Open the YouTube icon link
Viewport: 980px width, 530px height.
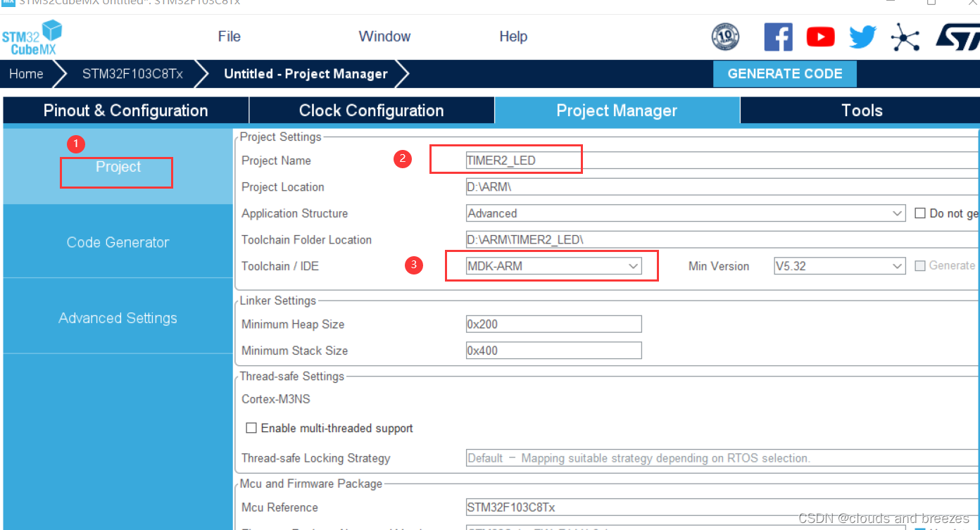click(x=820, y=37)
